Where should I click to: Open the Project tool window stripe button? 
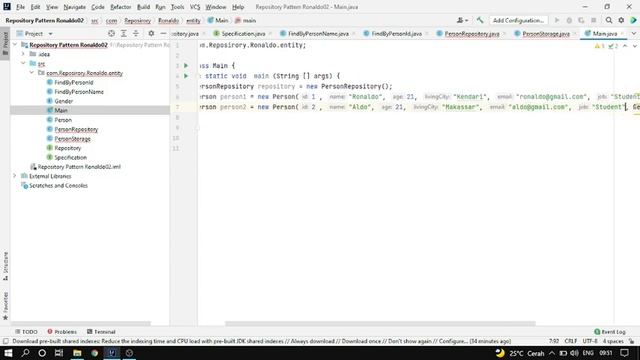point(5,44)
